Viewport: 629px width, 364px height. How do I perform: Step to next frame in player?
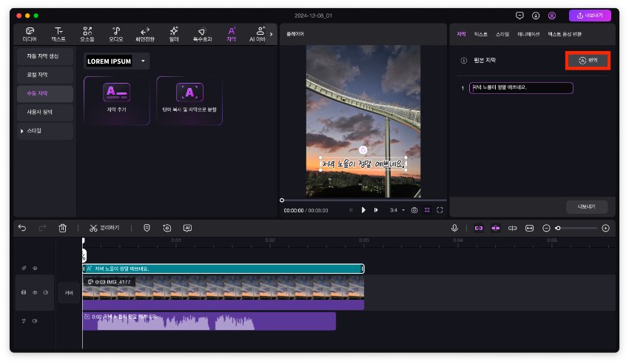tap(376, 210)
